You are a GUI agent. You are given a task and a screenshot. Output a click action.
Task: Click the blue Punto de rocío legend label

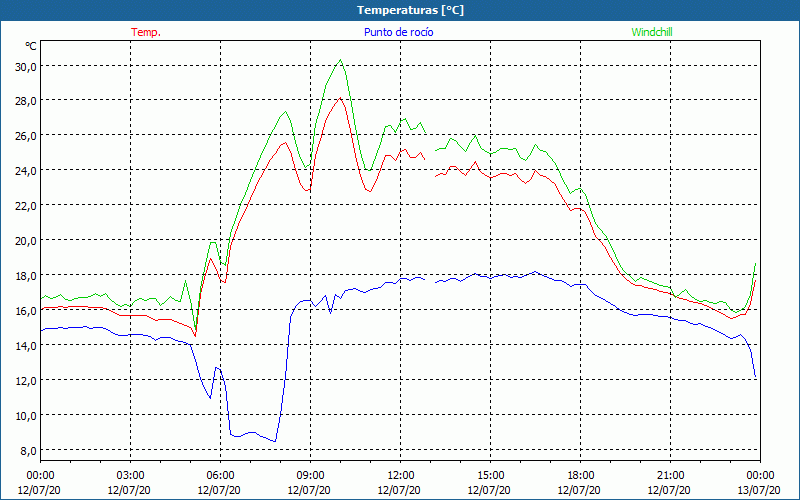coord(398,32)
